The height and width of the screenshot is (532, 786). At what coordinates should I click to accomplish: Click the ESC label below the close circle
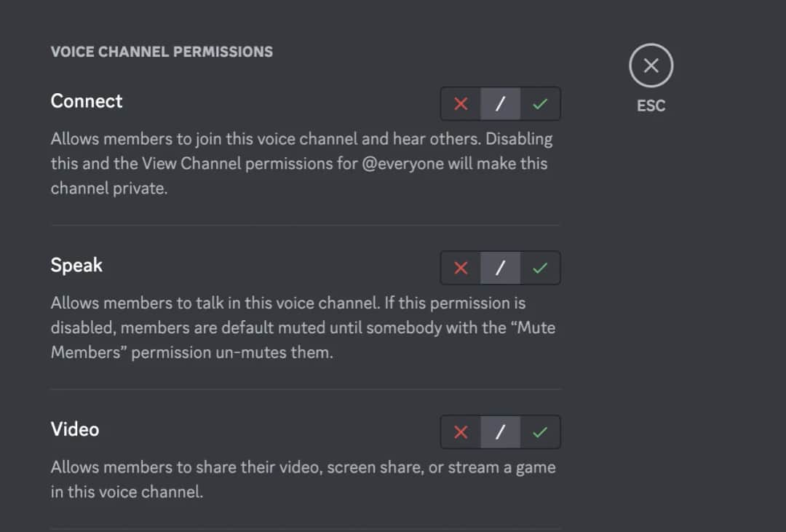click(650, 106)
